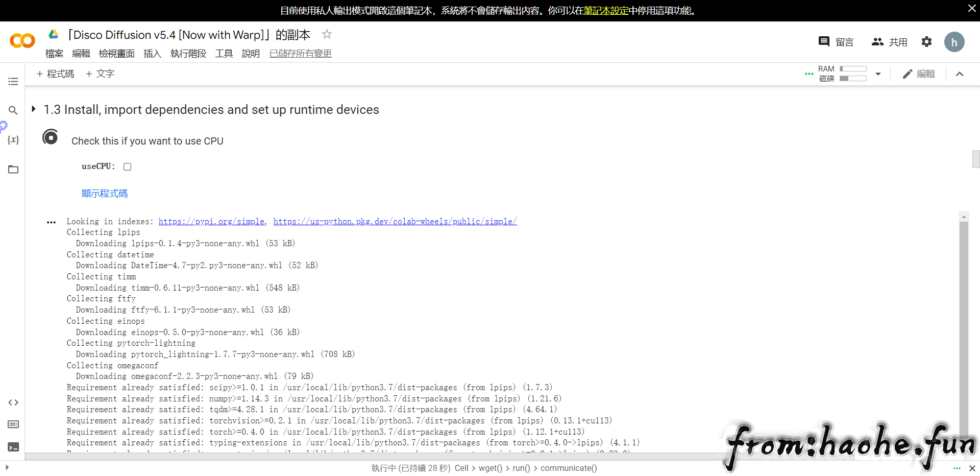The width and height of the screenshot is (980, 476).
Task: Click the RAM usage bar
Action: 853,69
